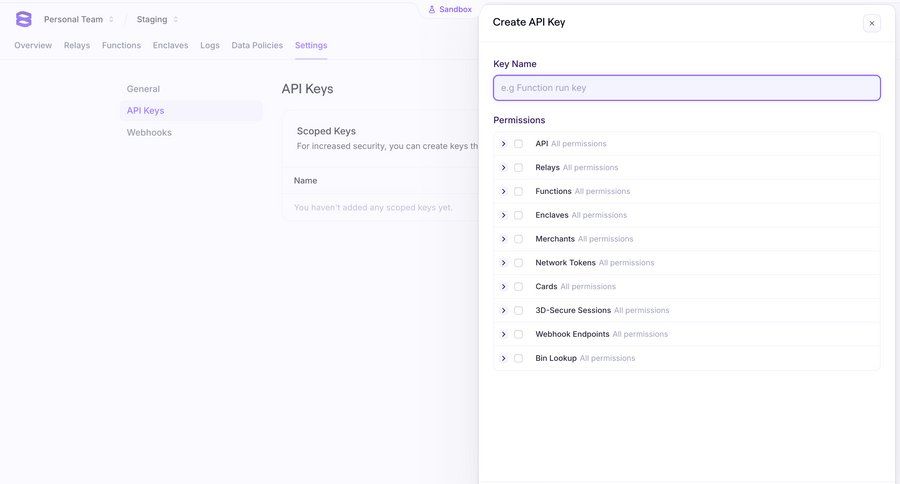Screen dimensions: 900x484
Task: Select the Settings tab
Action: (x=311, y=45)
